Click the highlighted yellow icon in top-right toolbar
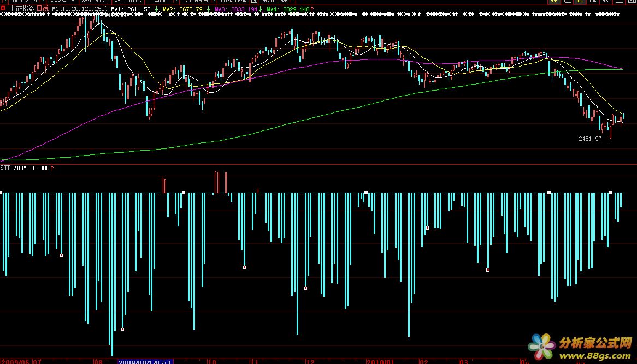Screen dimensions: 637x364 tap(555, 2)
